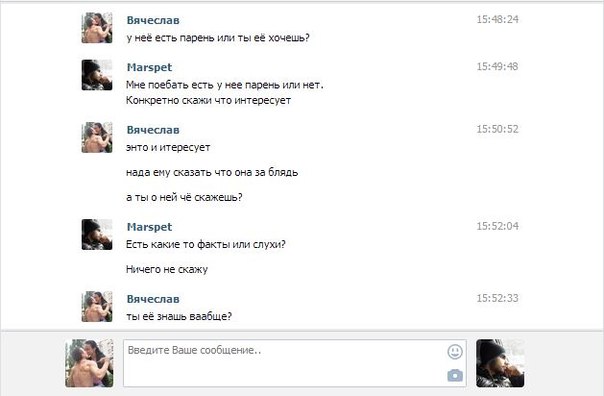
Task: Open Вячеслав name link at 15:48:24
Action: (x=153, y=20)
